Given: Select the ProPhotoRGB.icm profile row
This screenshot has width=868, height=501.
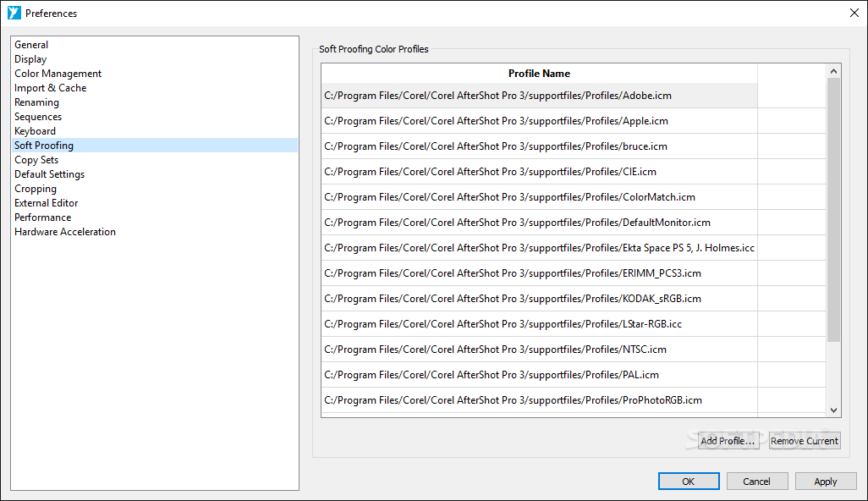Looking at the screenshot, I should (539, 400).
